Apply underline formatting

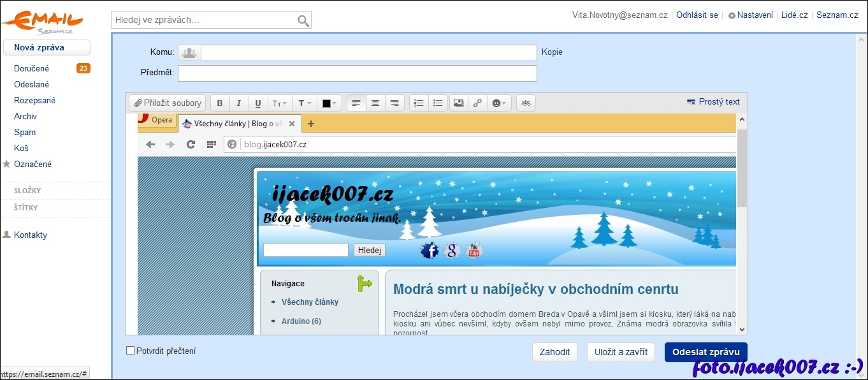(x=258, y=103)
